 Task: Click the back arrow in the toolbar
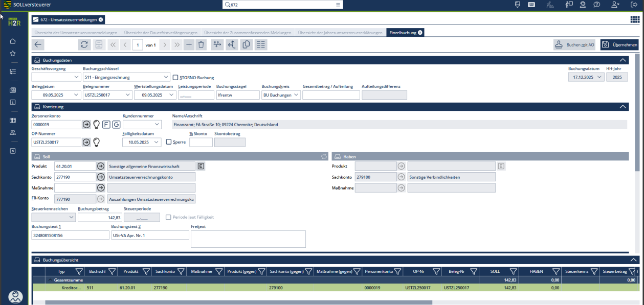(38, 45)
